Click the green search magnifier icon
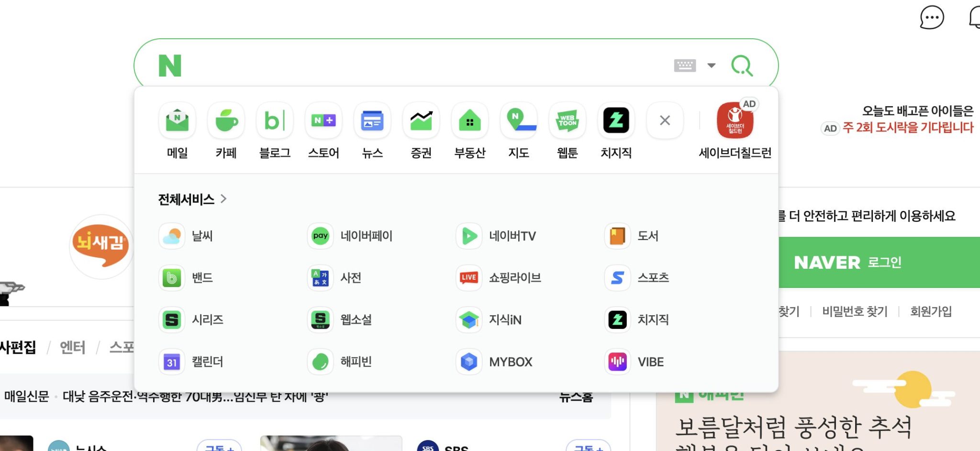Screen dimensions: 980x451 tap(742, 66)
